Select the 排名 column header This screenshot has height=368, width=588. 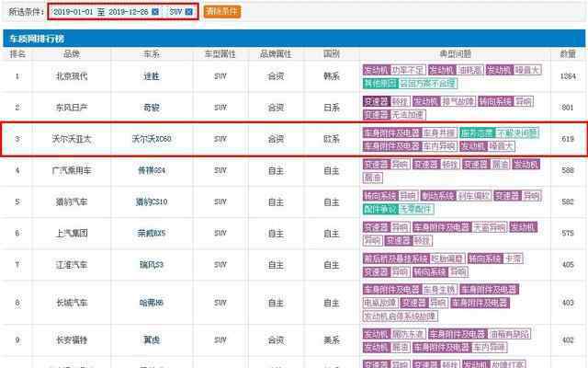[17, 54]
